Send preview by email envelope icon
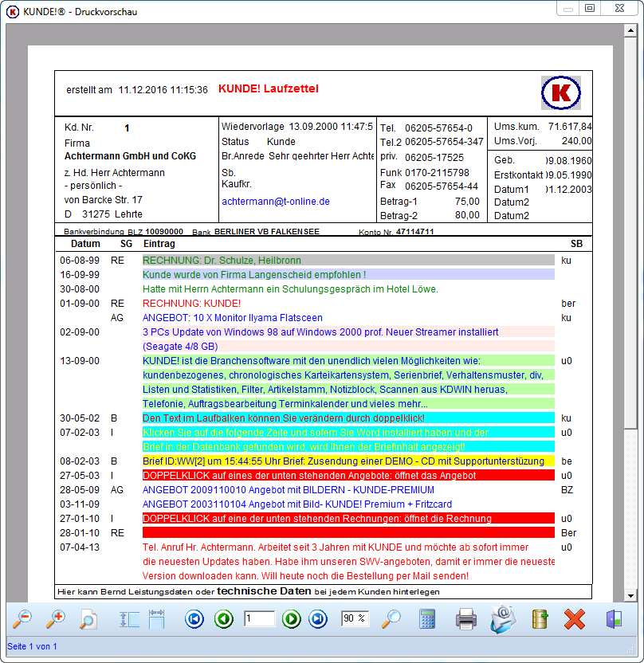This screenshot has width=644, height=663. (x=503, y=619)
